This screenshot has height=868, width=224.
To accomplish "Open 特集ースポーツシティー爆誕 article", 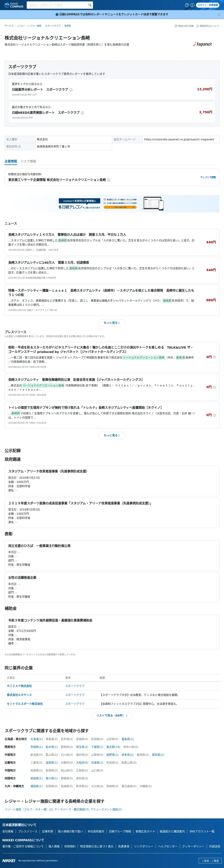I will pos(112,300).
